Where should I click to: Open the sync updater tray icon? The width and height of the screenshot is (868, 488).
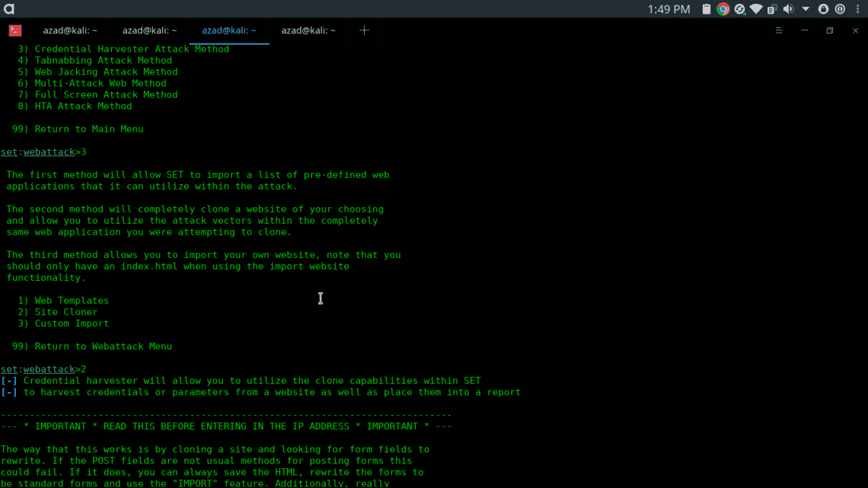click(x=739, y=9)
